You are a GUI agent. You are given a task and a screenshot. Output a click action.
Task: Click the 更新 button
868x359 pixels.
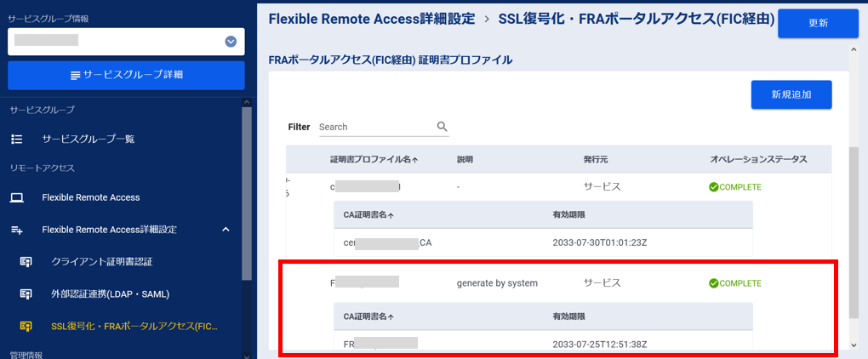[x=818, y=23]
